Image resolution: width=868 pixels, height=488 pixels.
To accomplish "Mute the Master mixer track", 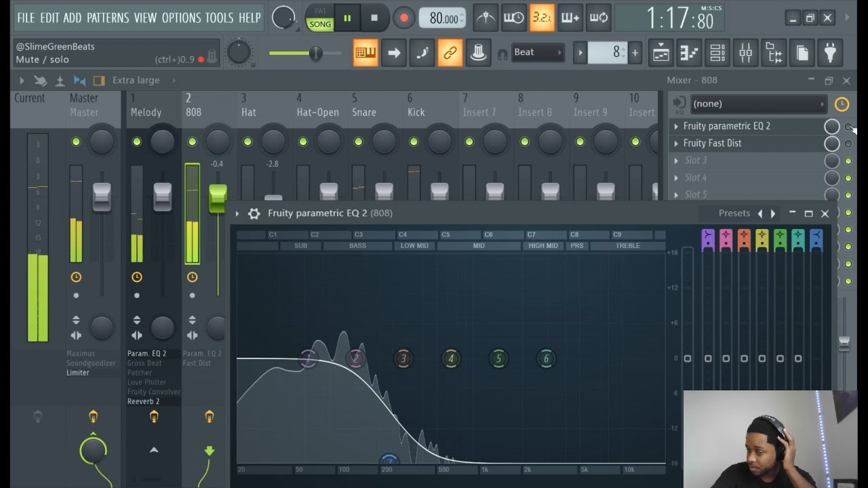I will tap(76, 142).
